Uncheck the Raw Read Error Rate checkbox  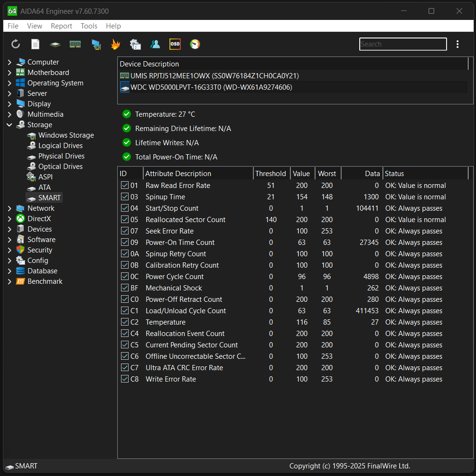point(125,186)
